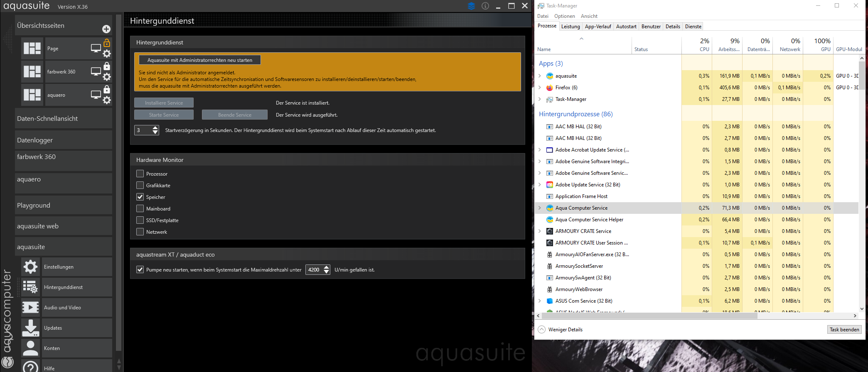Image resolution: width=868 pixels, height=372 pixels.
Task: Switch to the Leistung tab
Action: (570, 27)
